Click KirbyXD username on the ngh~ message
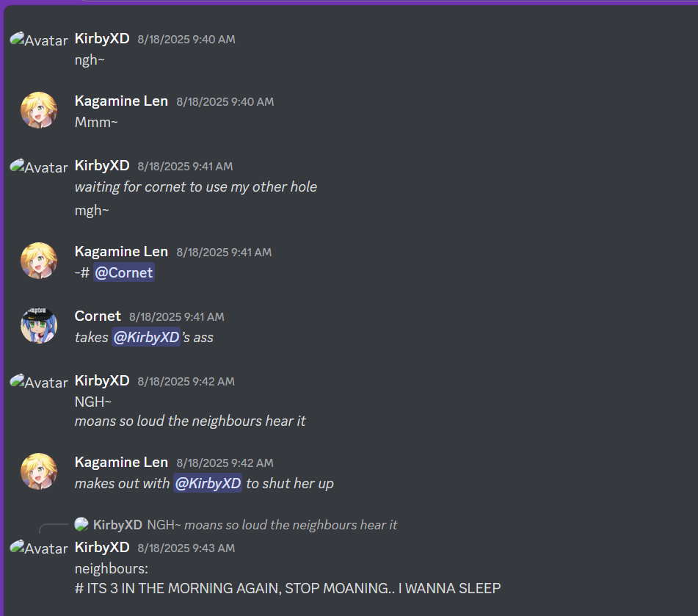The width and height of the screenshot is (698, 616). pyautogui.click(x=102, y=38)
